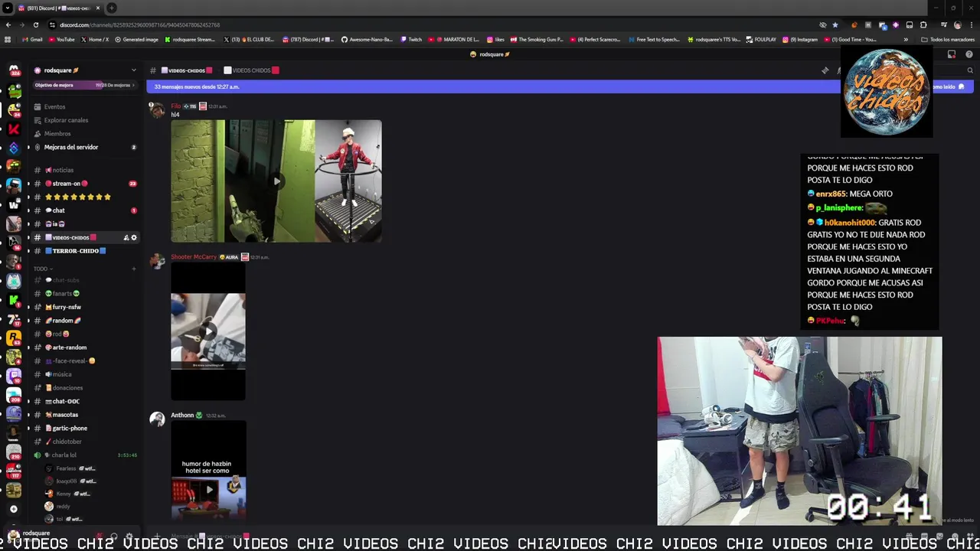Bookmark this page with the star icon
The height and width of the screenshot is (551, 980).
pyautogui.click(x=835, y=24)
